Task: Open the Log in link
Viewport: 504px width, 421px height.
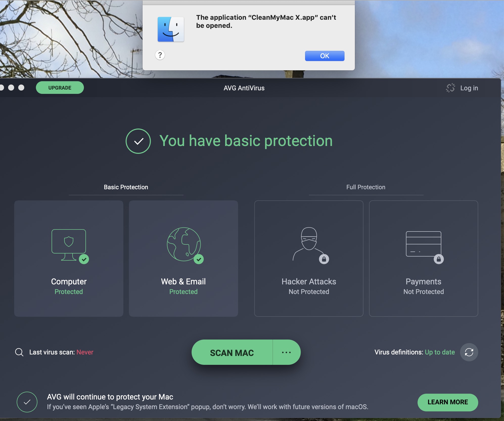Action: point(469,88)
